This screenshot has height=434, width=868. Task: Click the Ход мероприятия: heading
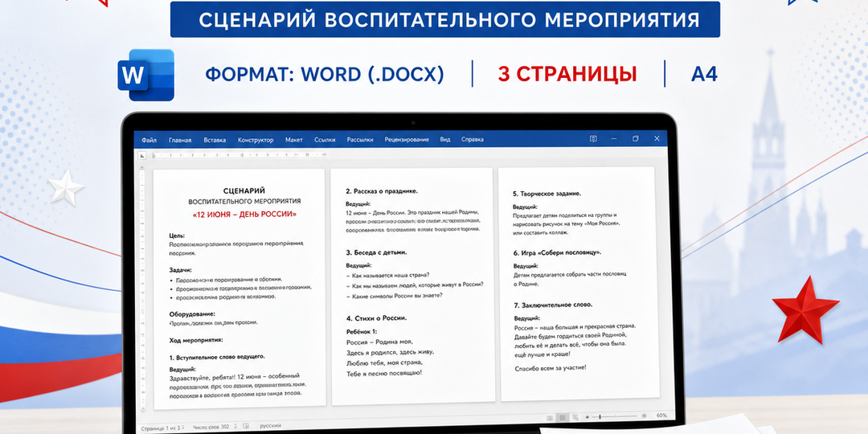[x=195, y=340]
